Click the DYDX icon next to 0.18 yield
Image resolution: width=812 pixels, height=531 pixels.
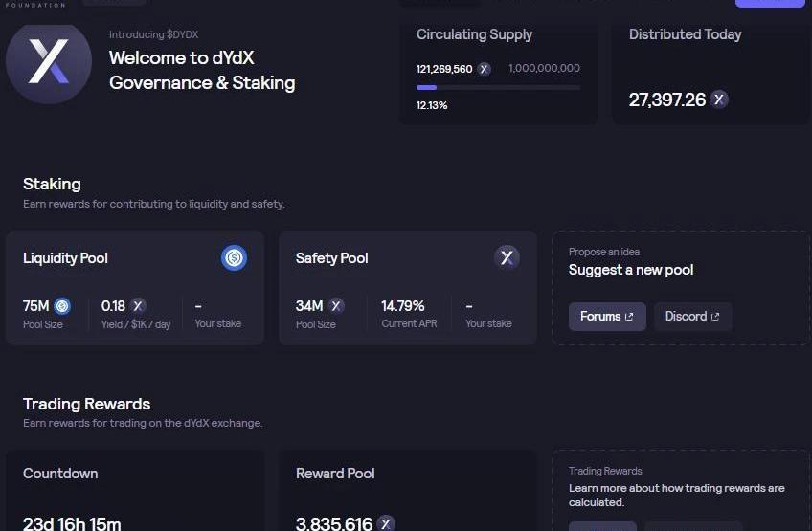(138, 306)
